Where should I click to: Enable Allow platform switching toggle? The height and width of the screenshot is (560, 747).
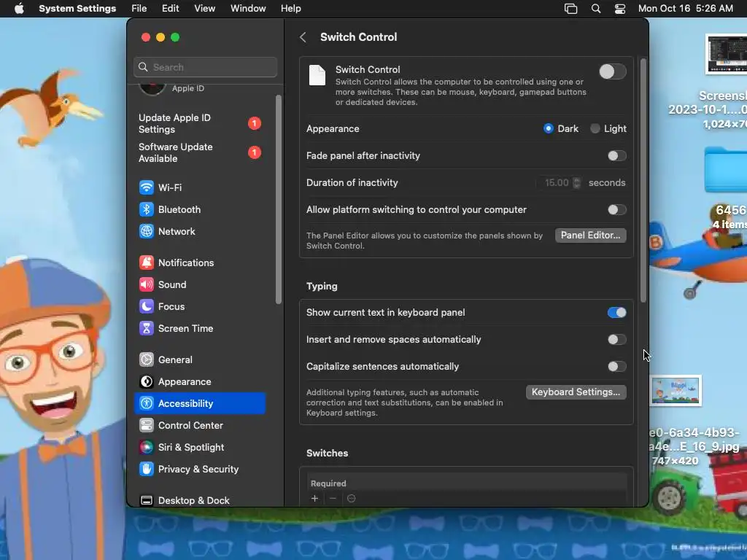pyautogui.click(x=616, y=209)
